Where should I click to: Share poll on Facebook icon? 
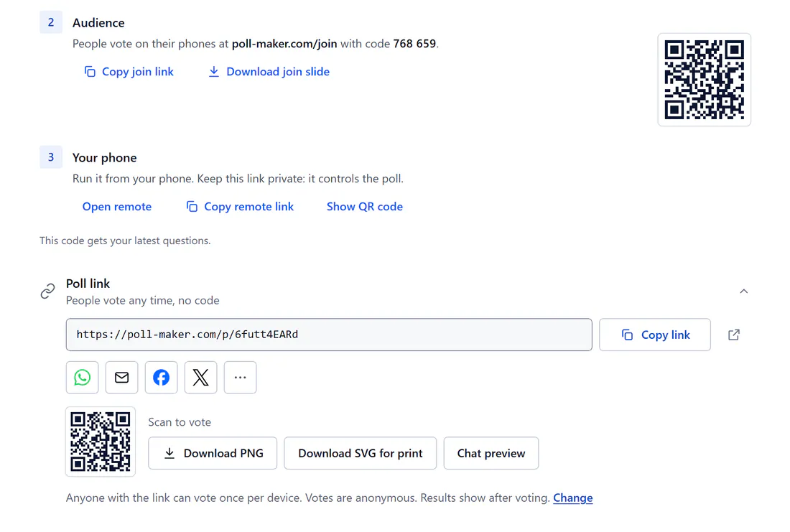(x=161, y=378)
